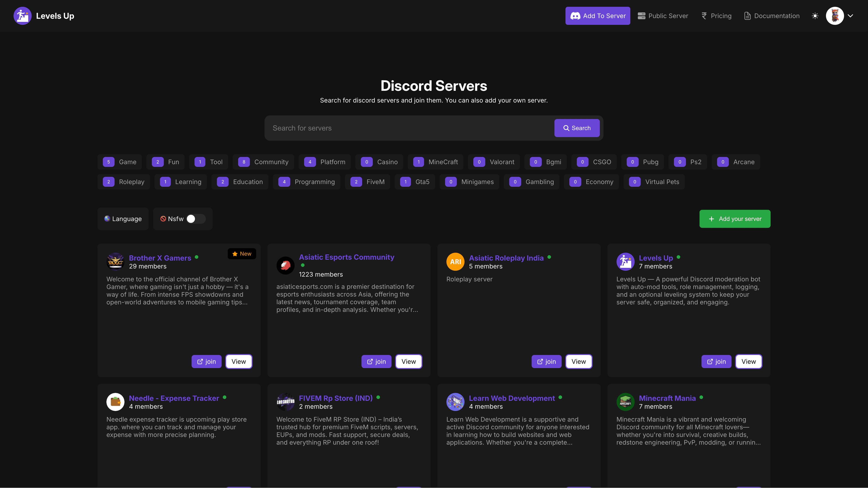Click Add your server button
The image size is (868, 488).
[735, 219]
